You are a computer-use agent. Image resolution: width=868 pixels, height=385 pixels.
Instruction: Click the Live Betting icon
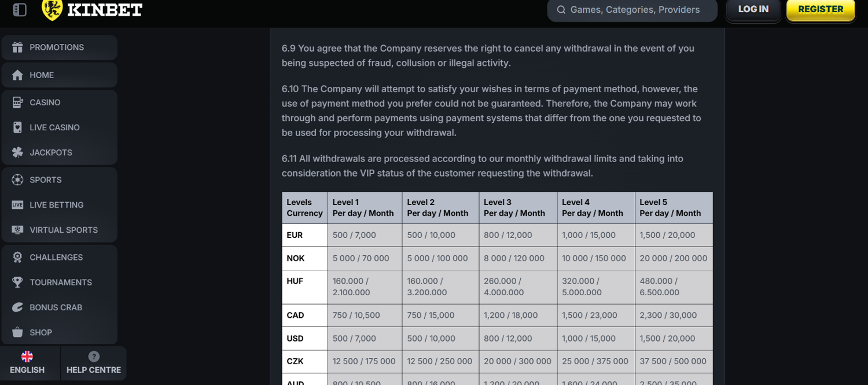(x=17, y=205)
